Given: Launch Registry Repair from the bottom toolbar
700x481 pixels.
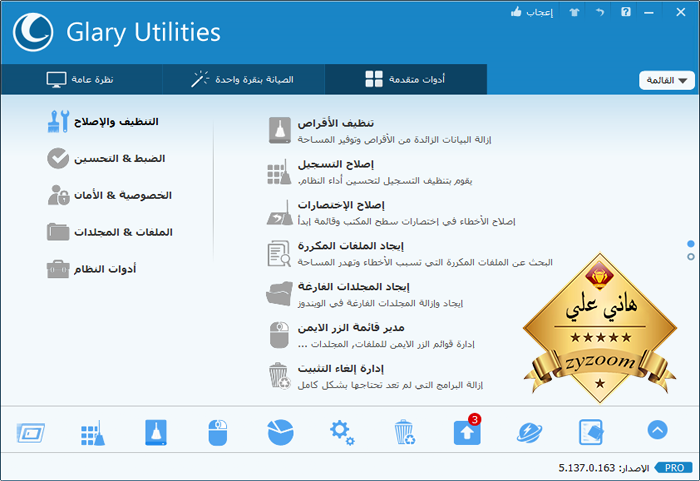Looking at the screenshot, I should [93, 432].
